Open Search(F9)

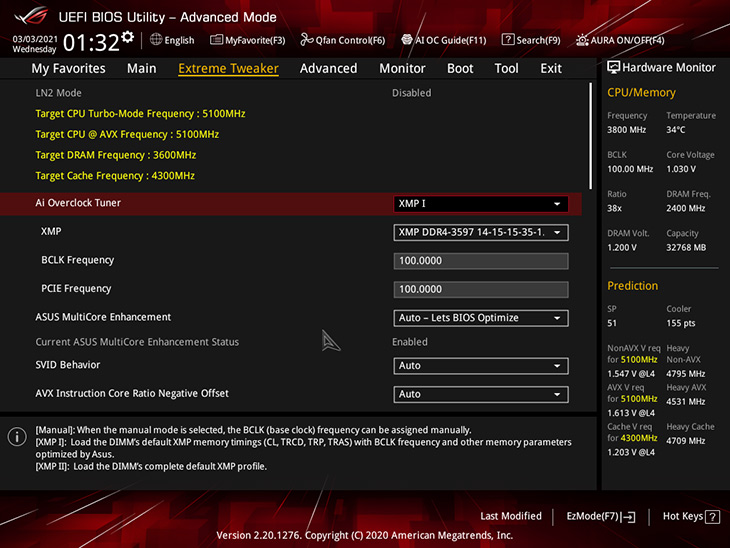pyautogui.click(x=531, y=40)
